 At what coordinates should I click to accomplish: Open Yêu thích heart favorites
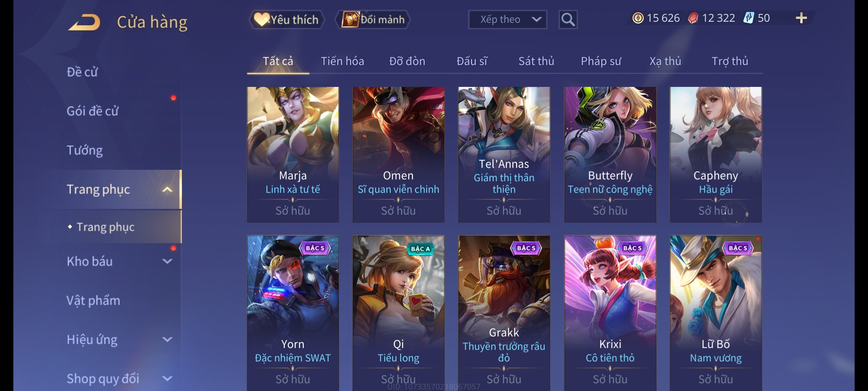[x=286, y=20]
